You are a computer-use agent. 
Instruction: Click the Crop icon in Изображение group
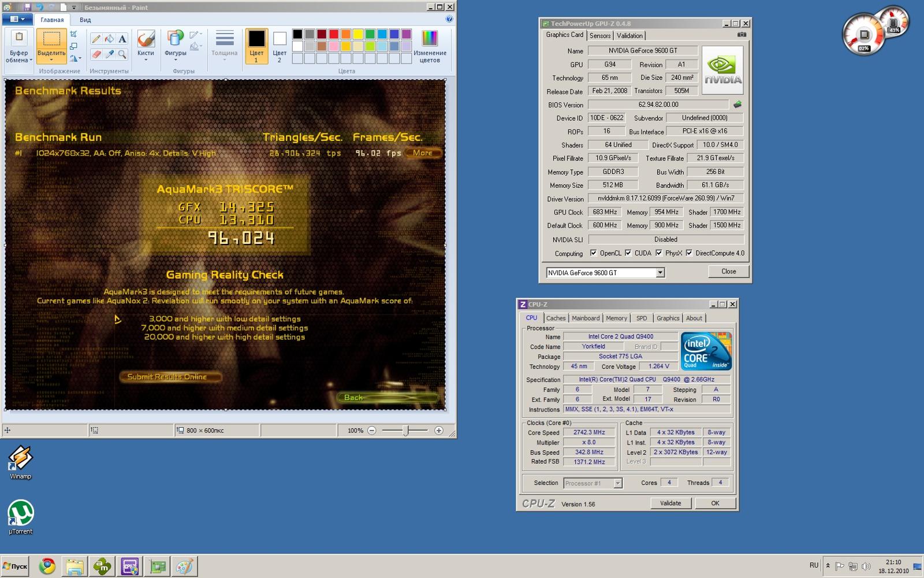click(x=74, y=34)
